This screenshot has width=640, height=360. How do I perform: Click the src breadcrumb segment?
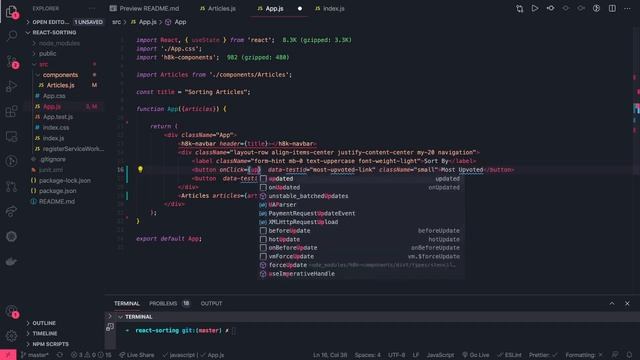[117, 22]
